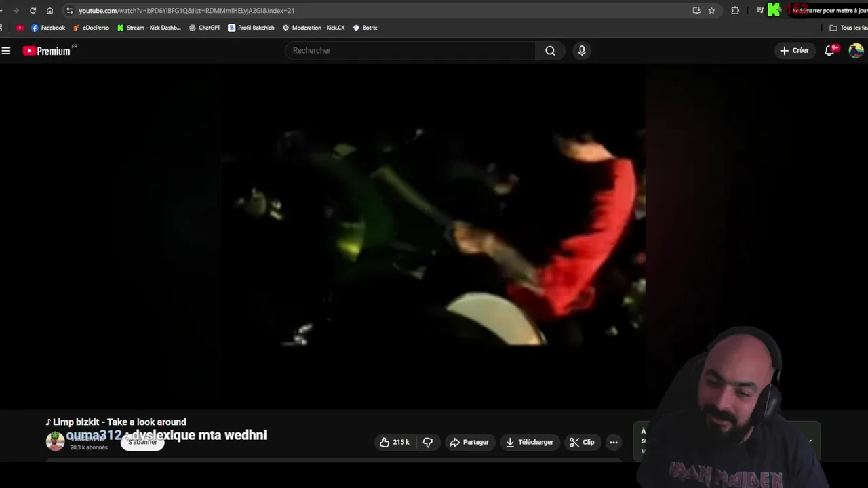Screen dimensions: 868x488
Task: Open the ChatGPT bookmark
Action: pos(205,28)
